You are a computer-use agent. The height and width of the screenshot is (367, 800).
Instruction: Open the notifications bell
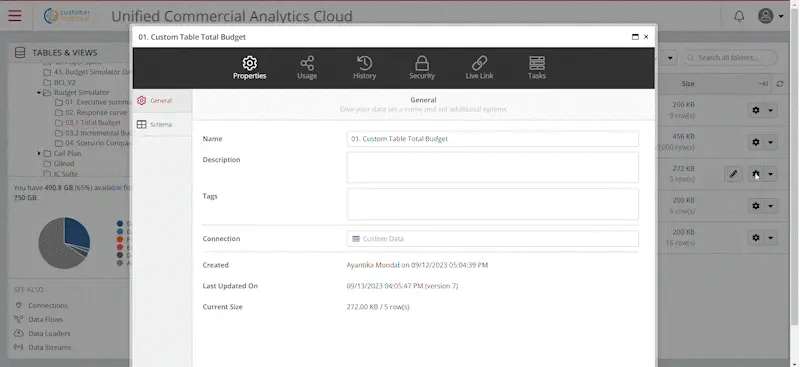pos(739,16)
